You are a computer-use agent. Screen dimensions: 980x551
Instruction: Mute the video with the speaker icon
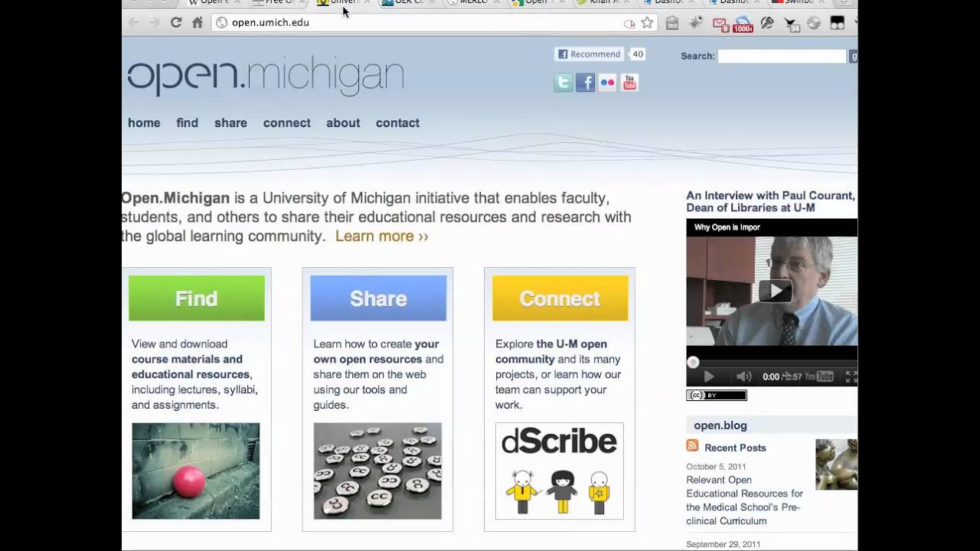(x=743, y=377)
